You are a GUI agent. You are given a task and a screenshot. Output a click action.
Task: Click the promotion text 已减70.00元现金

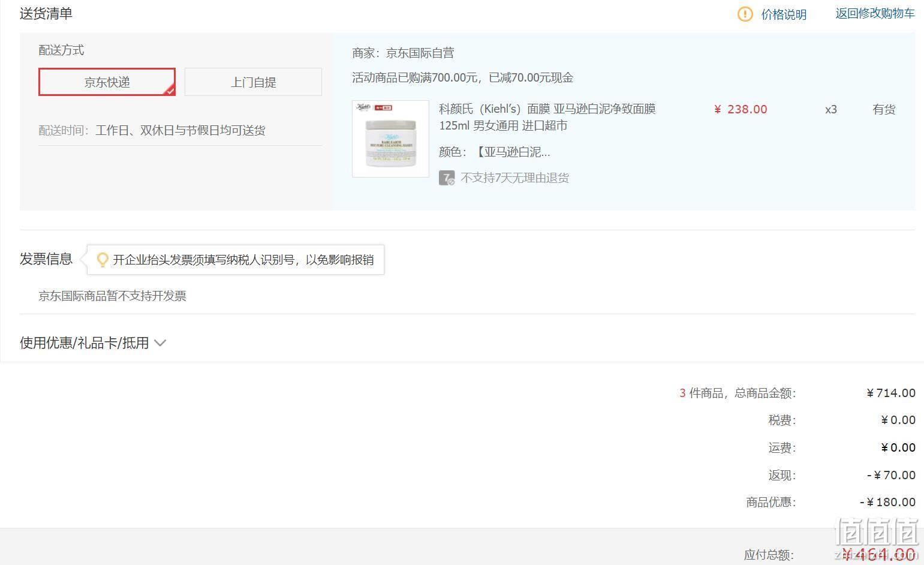[x=531, y=77]
